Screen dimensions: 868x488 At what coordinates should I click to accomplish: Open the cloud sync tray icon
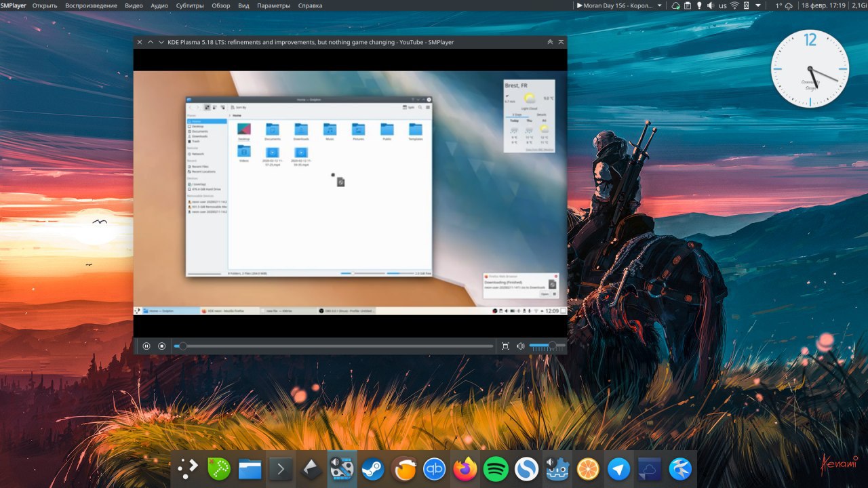pyautogui.click(x=675, y=5)
